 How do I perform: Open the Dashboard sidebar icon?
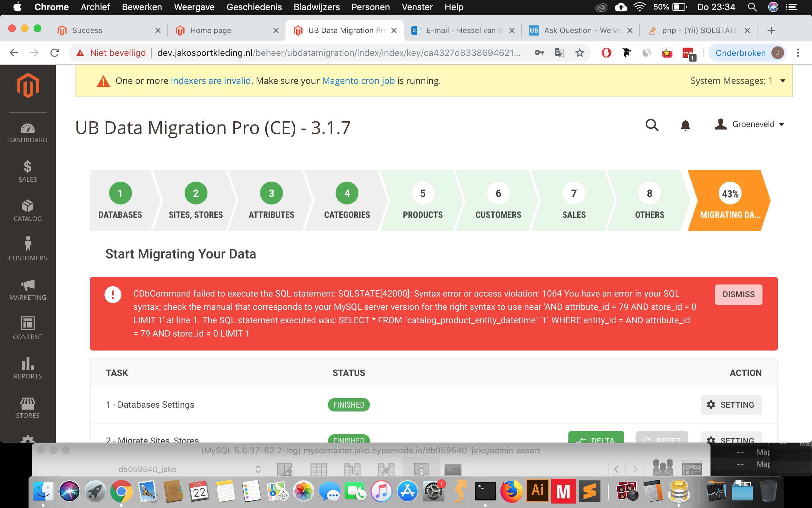click(28, 133)
